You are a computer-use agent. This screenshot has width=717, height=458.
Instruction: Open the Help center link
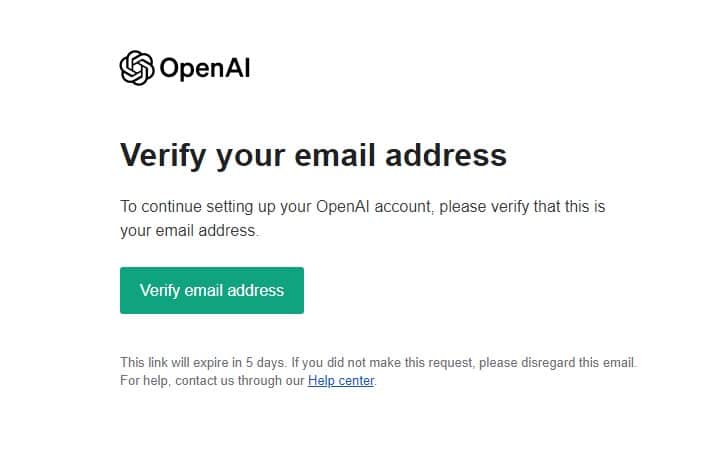pos(341,380)
